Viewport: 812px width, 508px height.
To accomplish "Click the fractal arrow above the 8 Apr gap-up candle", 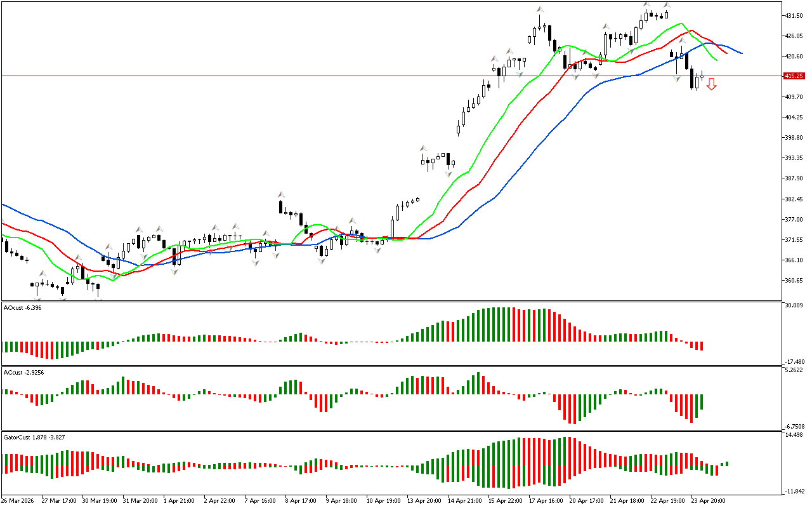I will pyautogui.click(x=280, y=194).
